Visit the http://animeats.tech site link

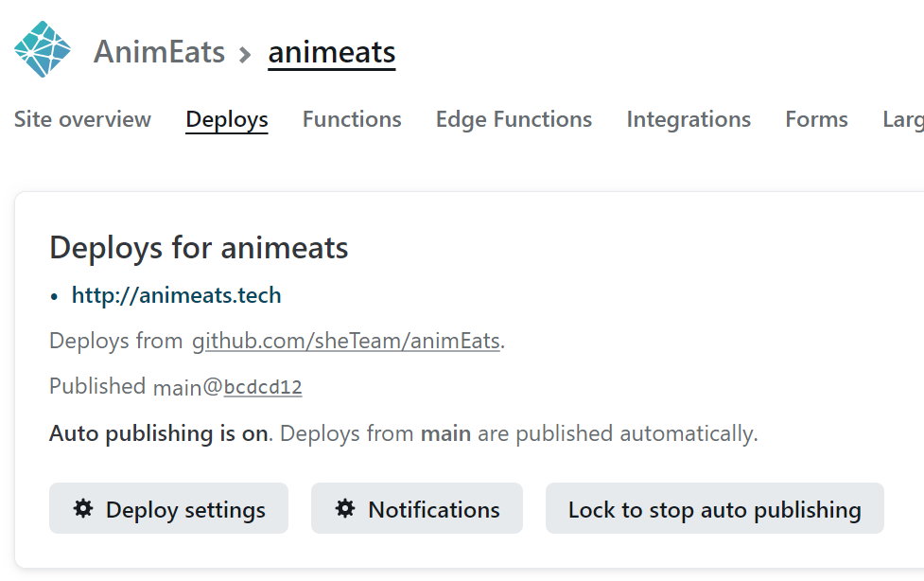(176, 295)
